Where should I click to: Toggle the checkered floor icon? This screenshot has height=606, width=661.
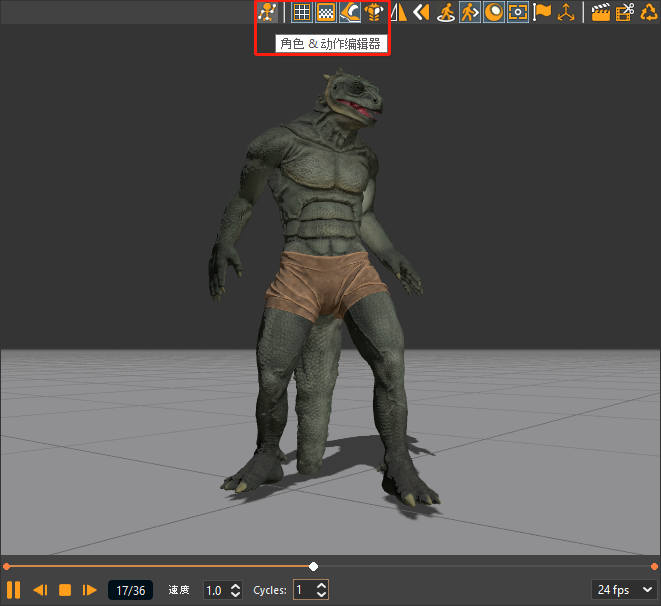[325, 12]
